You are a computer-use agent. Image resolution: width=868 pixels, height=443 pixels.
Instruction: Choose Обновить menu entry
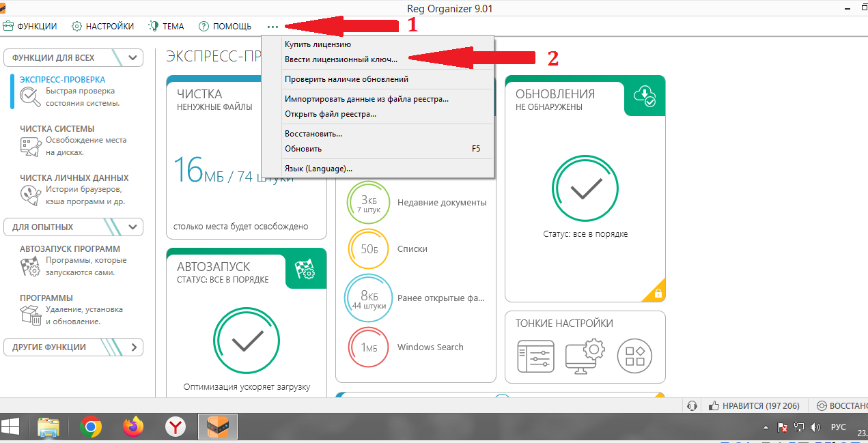[x=377, y=148]
